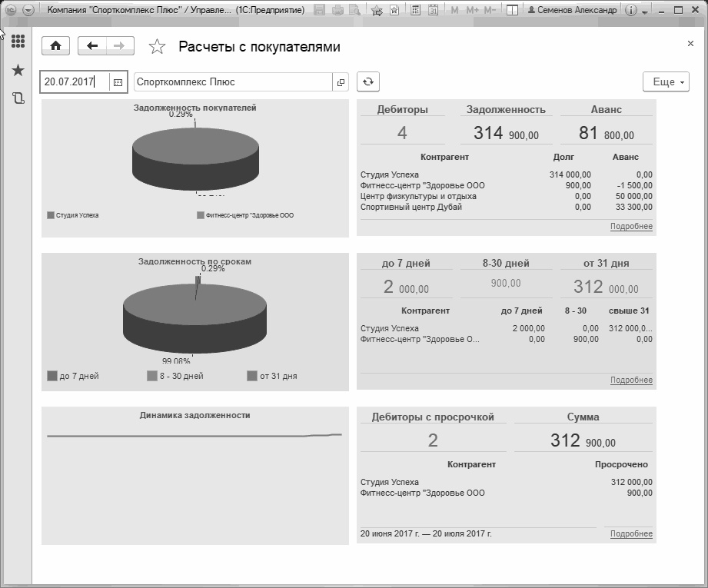Select Центр физкультуры и отдыха row
This screenshot has height=588, width=708.
click(506, 196)
